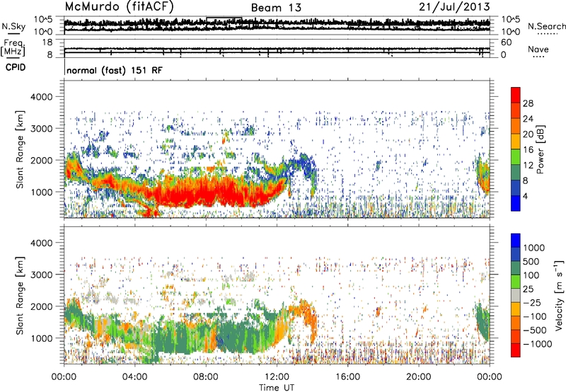
Task: Click the 'Freq. [MHz]' label
Action: 13,48
